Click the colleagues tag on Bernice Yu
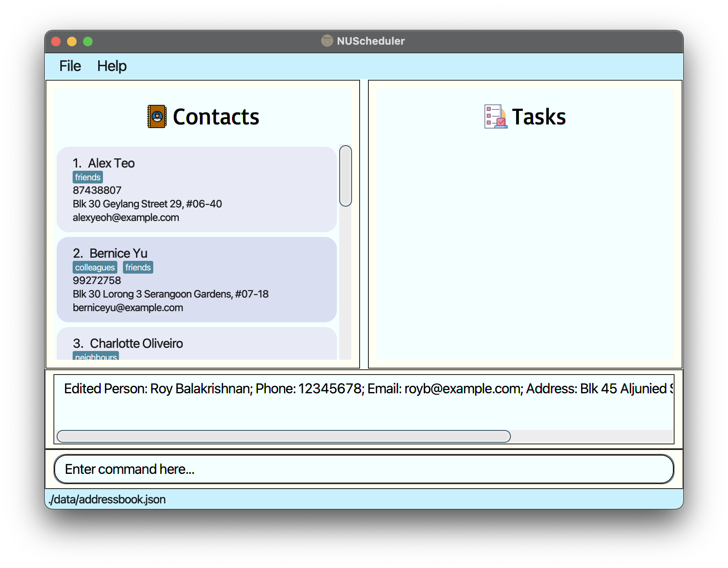The image size is (728, 568). pos(95,267)
